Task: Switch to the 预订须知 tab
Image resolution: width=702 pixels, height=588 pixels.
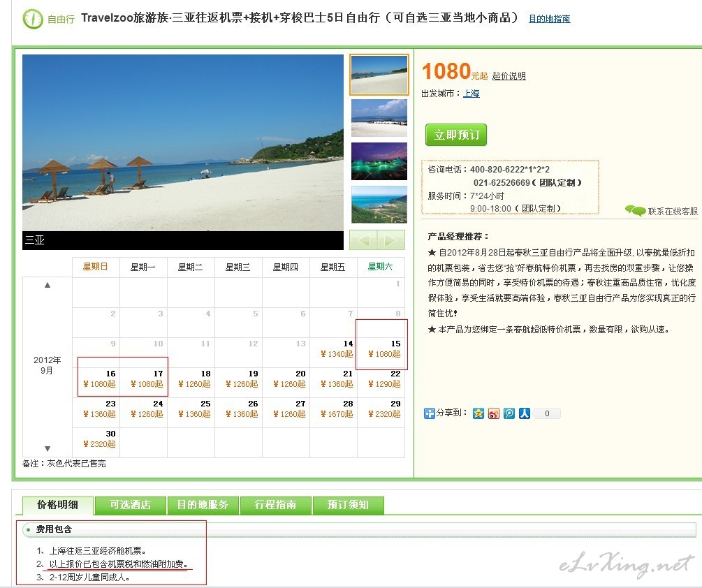Action: 348,505
